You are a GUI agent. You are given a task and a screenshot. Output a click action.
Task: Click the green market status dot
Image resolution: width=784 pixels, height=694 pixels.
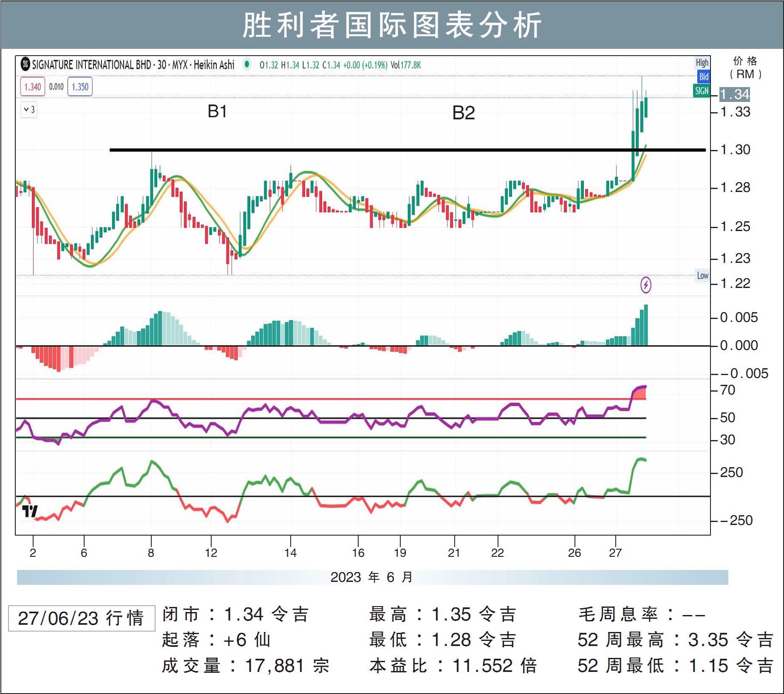246,65
